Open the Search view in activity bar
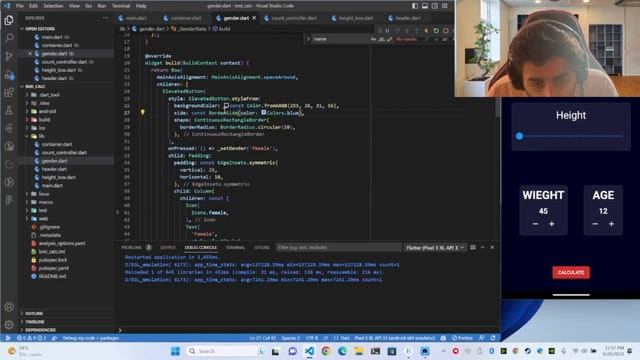 [9, 38]
